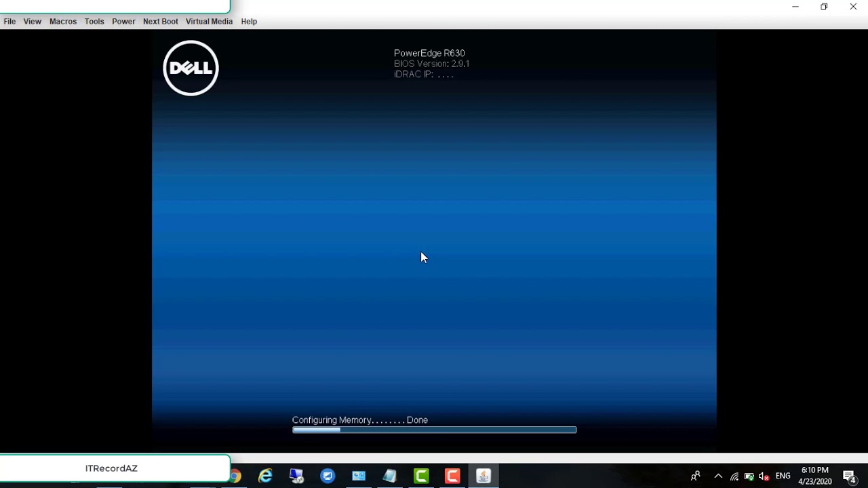Click the boot progress bar
The height and width of the screenshot is (488, 868).
click(434, 430)
